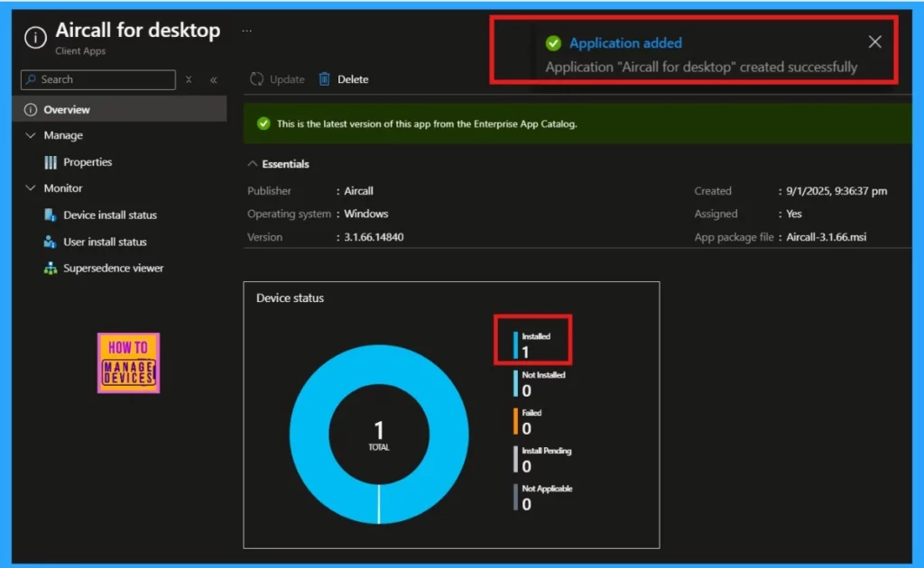Click version value 3.1.66.14840
This screenshot has height=568, width=924.
(374, 236)
